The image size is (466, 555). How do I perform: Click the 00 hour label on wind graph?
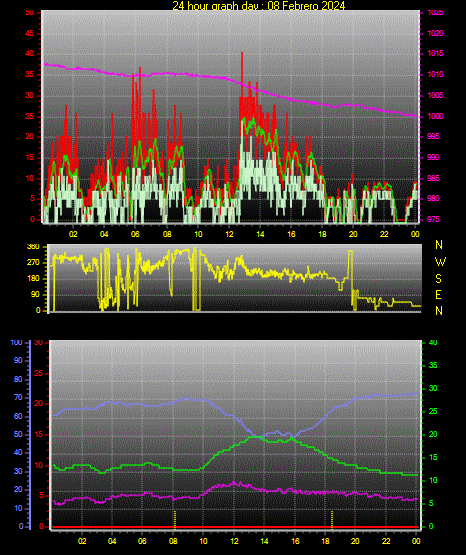point(415,234)
